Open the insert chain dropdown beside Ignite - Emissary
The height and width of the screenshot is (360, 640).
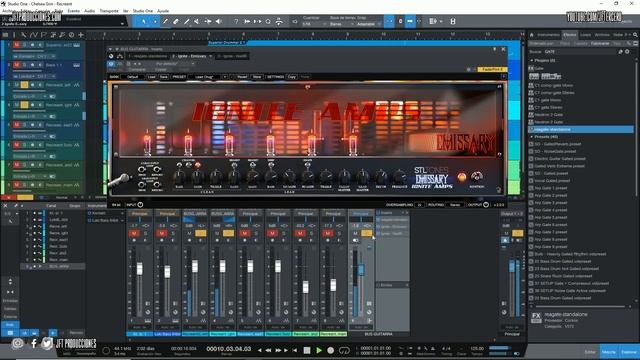211,56
